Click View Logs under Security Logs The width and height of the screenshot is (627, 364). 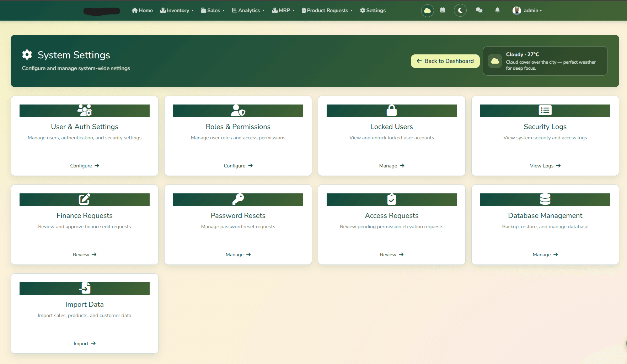(545, 166)
